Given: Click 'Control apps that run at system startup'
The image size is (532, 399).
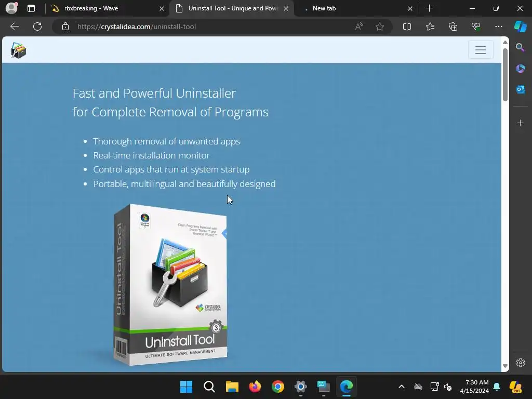Looking at the screenshot, I should [171, 169].
